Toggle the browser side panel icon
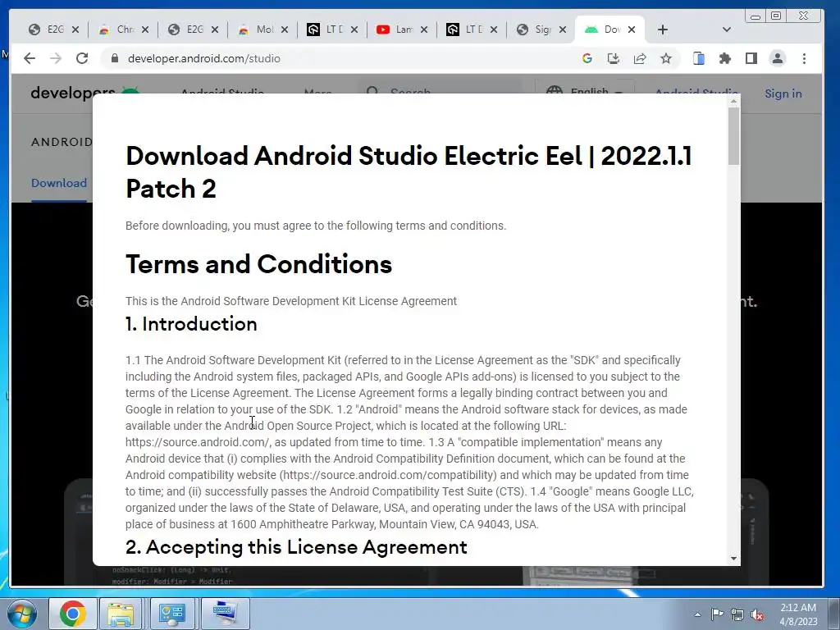 tap(751, 58)
